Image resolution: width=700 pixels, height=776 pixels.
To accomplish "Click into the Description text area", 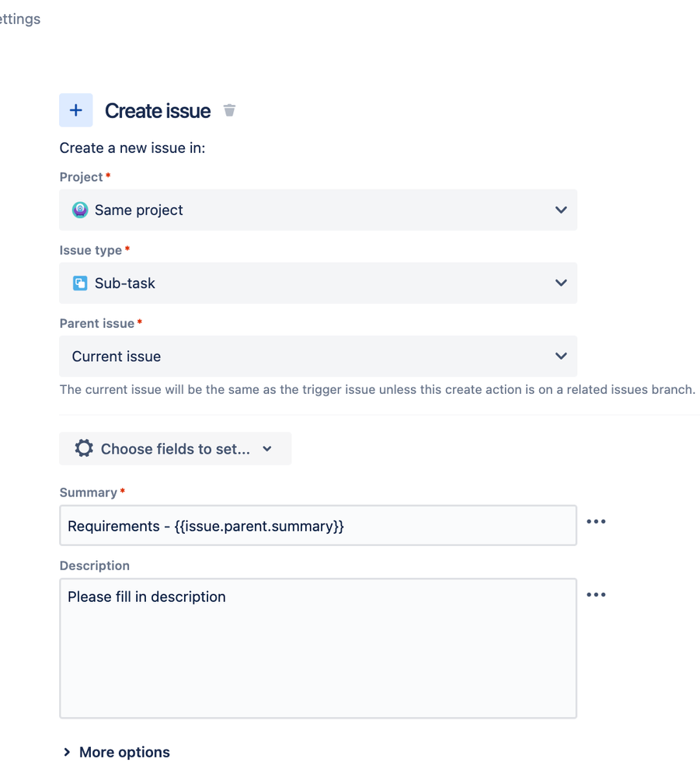I will point(318,649).
